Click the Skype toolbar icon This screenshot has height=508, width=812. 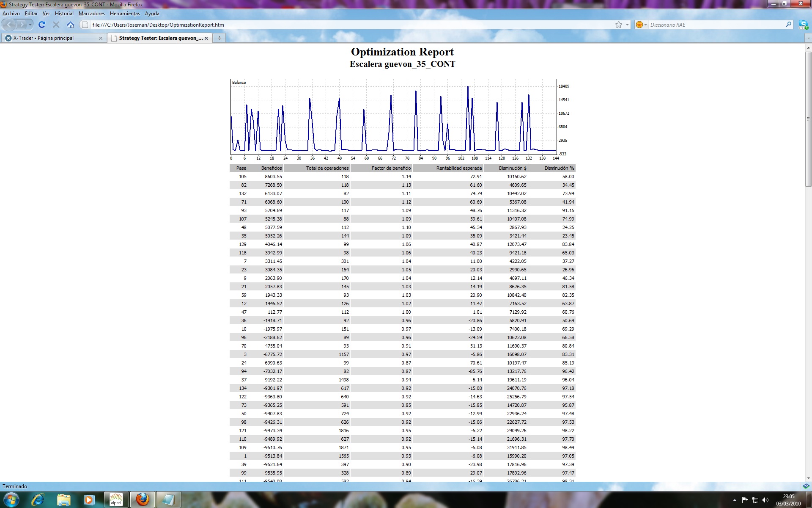(803, 25)
